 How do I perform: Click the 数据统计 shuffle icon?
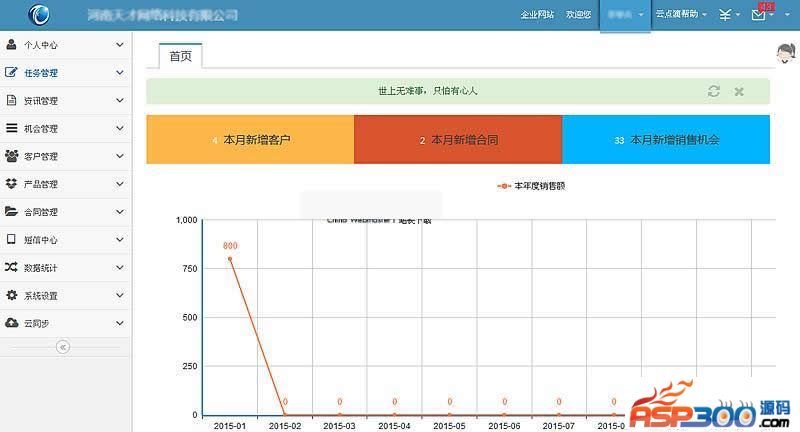[12, 268]
